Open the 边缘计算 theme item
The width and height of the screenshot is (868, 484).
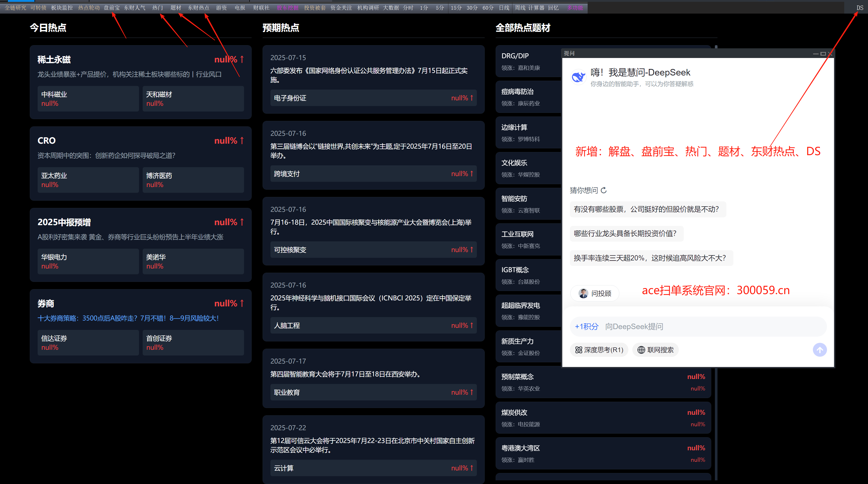[x=528, y=133]
